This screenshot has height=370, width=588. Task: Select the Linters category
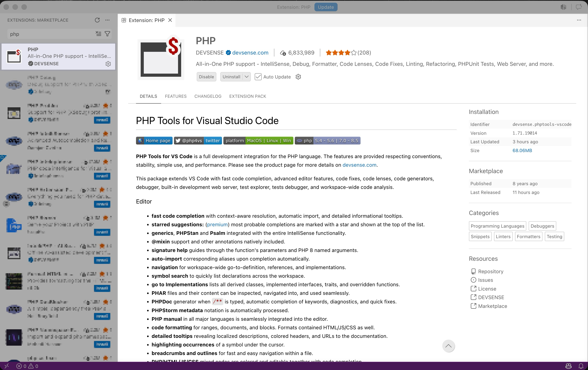tap(503, 237)
